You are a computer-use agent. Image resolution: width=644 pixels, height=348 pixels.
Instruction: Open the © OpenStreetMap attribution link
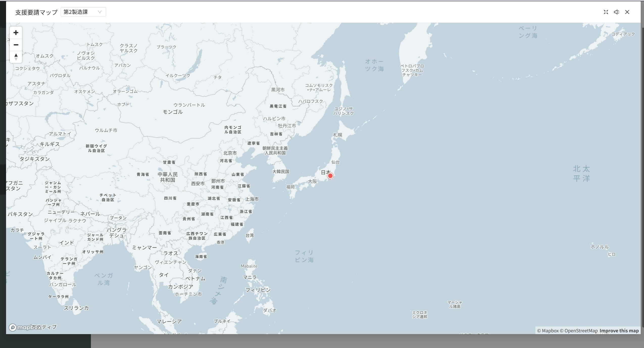tap(579, 331)
